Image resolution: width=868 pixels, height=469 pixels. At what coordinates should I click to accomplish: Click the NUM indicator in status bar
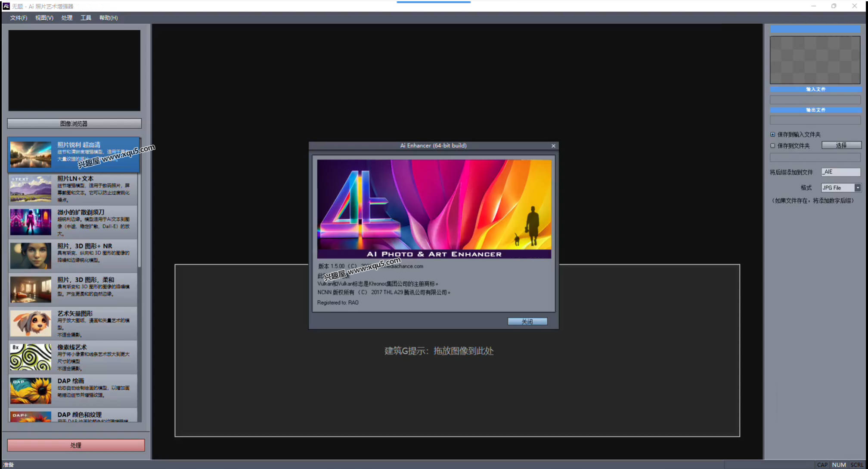tap(839, 465)
